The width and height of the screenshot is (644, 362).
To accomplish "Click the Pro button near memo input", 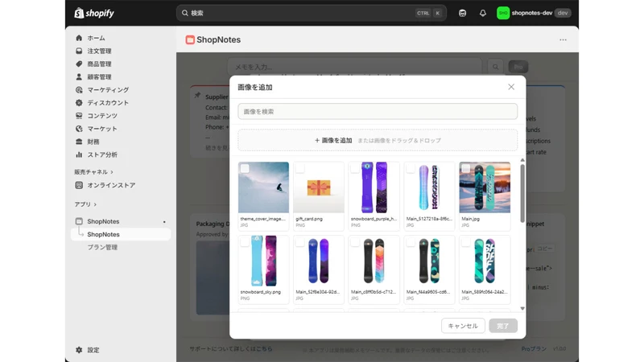I will coord(518,67).
